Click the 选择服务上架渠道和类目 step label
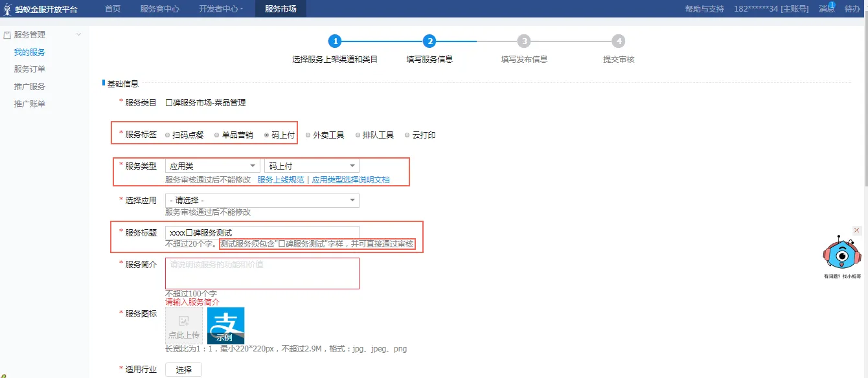 [335, 59]
